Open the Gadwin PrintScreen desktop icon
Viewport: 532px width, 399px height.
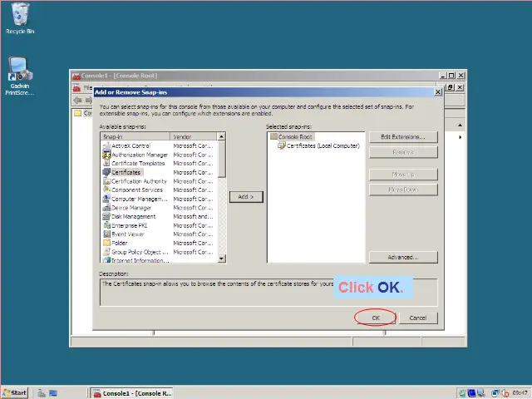pos(20,71)
